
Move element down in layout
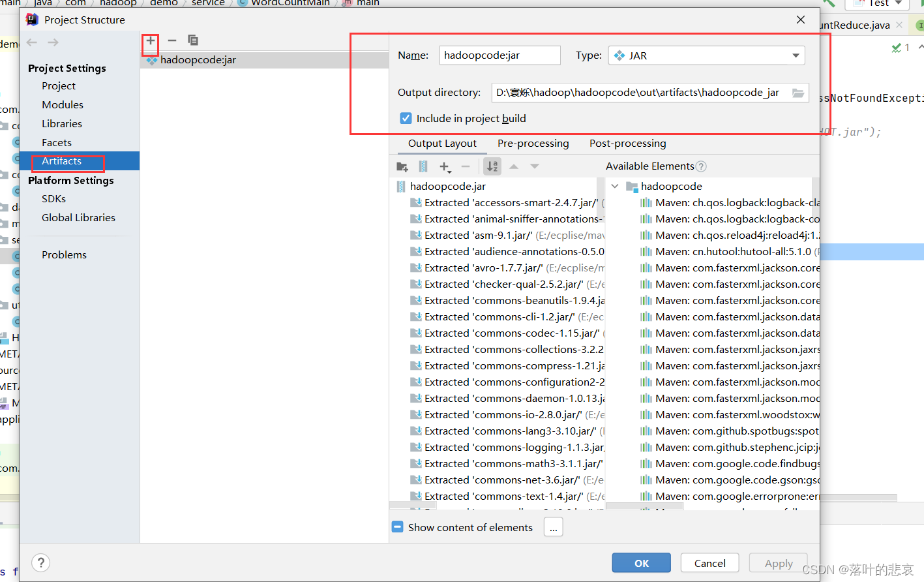coord(535,167)
